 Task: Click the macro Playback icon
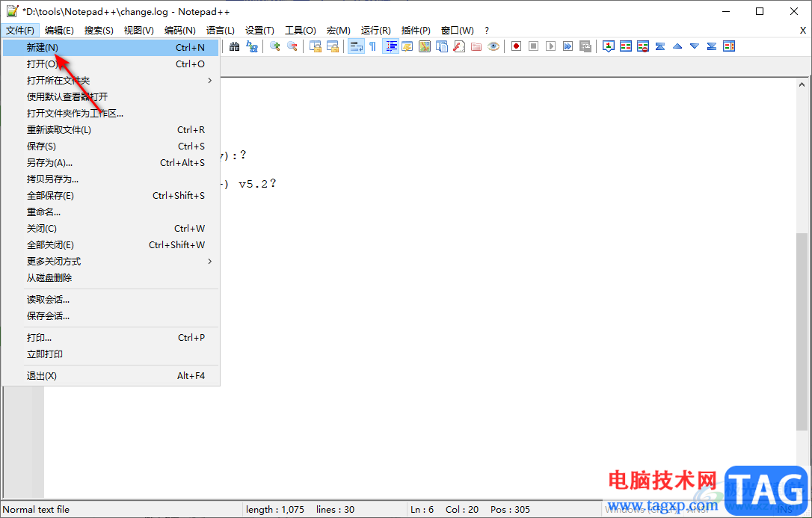[x=551, y=46]
